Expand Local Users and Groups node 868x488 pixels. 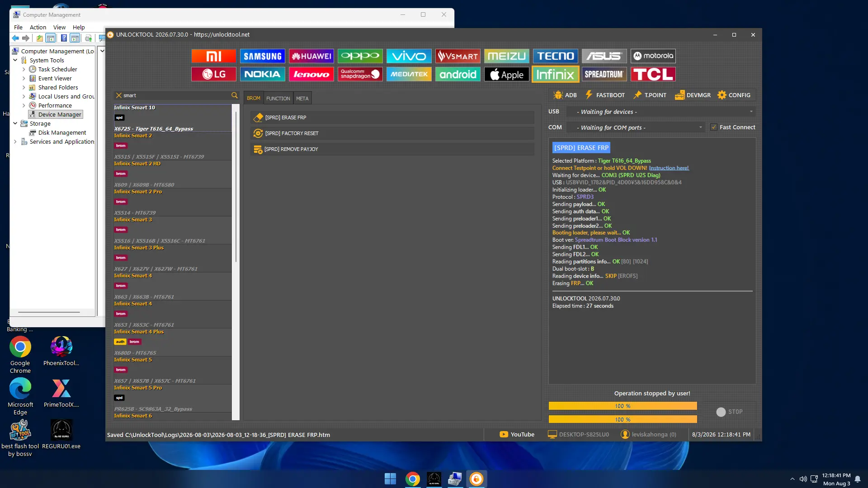[x=24, y=97]
